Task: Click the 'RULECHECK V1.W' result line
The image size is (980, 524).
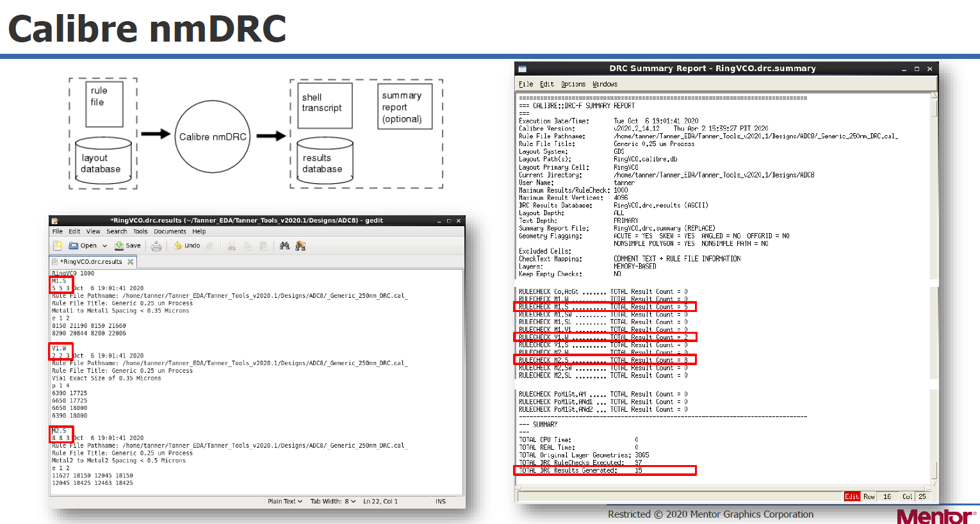Action: click(603, 337)
